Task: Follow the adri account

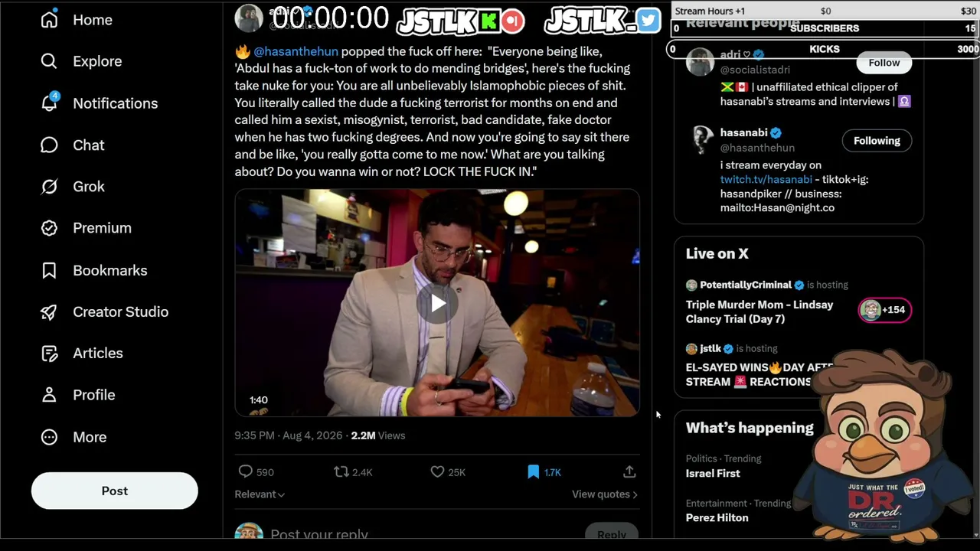Action: (x=884, y=63)
